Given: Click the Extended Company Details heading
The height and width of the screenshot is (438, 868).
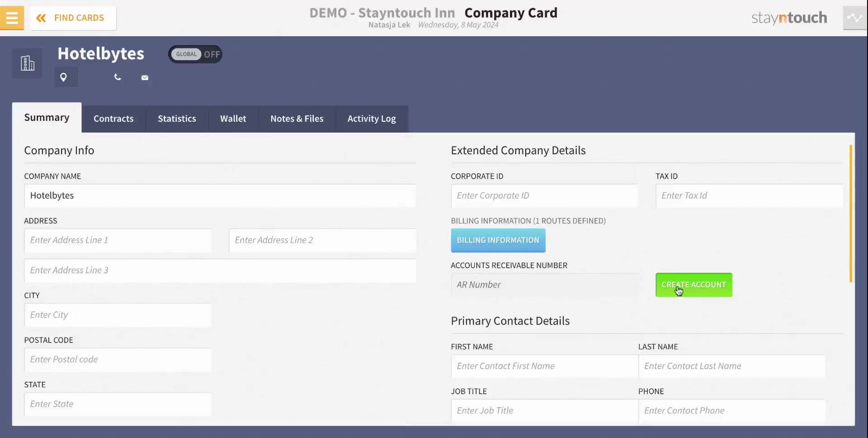Looking at the screenshot, I should pyautogui.click(x=518, y=151).
